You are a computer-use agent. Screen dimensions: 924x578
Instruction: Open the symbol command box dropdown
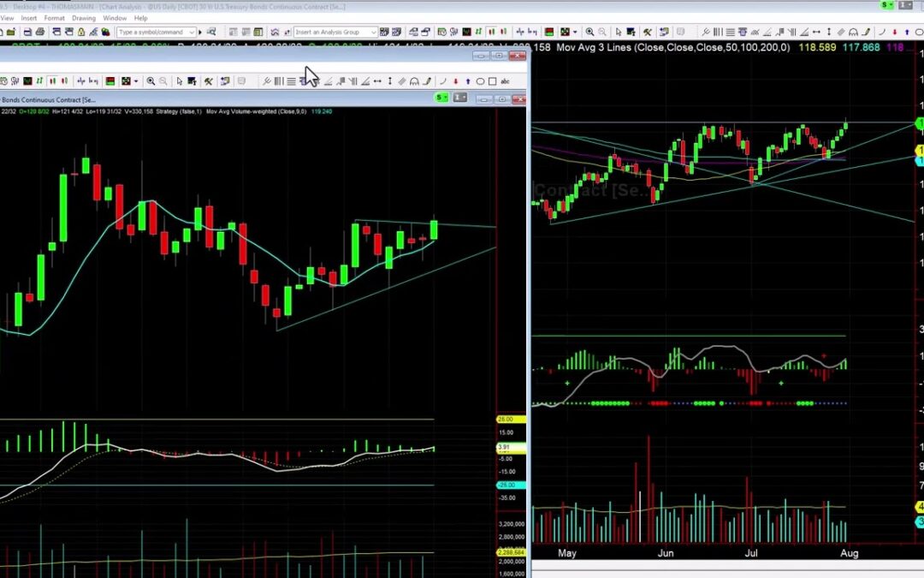point(192,29)
